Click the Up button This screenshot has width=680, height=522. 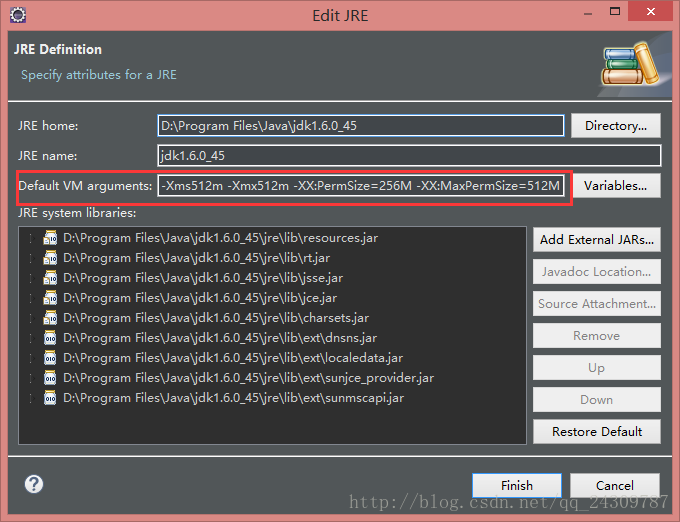point(597,368)
